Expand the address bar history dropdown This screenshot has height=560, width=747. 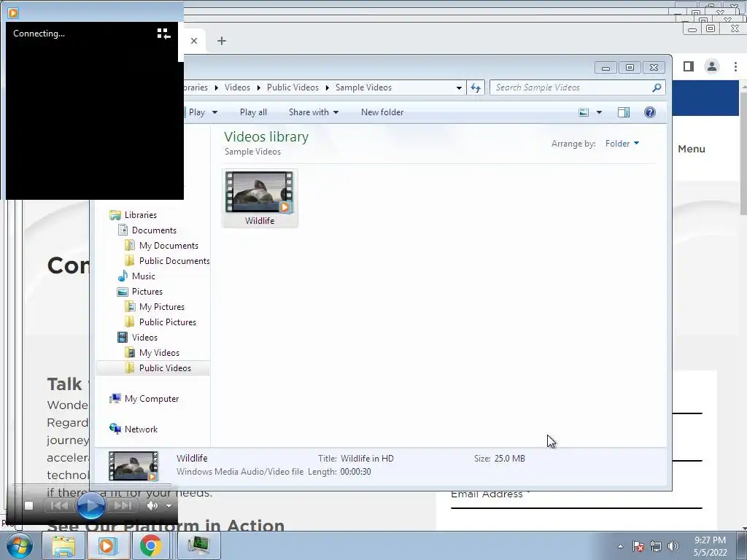[459, 87]
